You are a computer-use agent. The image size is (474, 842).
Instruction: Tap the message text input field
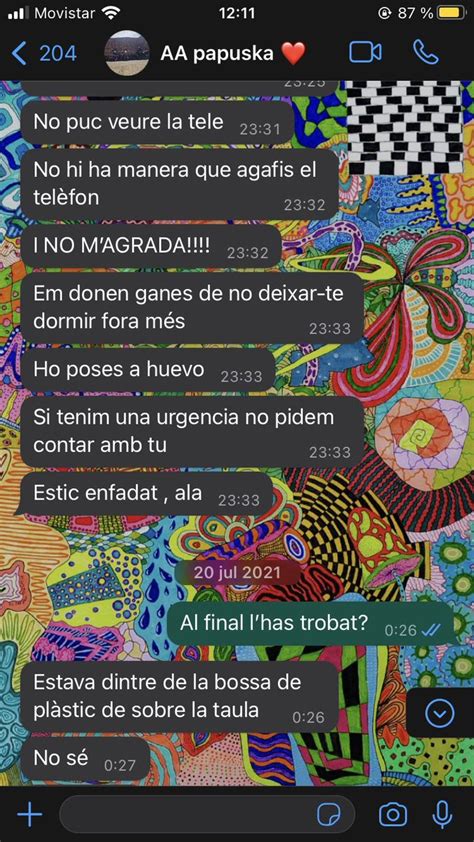click(207, 815)
